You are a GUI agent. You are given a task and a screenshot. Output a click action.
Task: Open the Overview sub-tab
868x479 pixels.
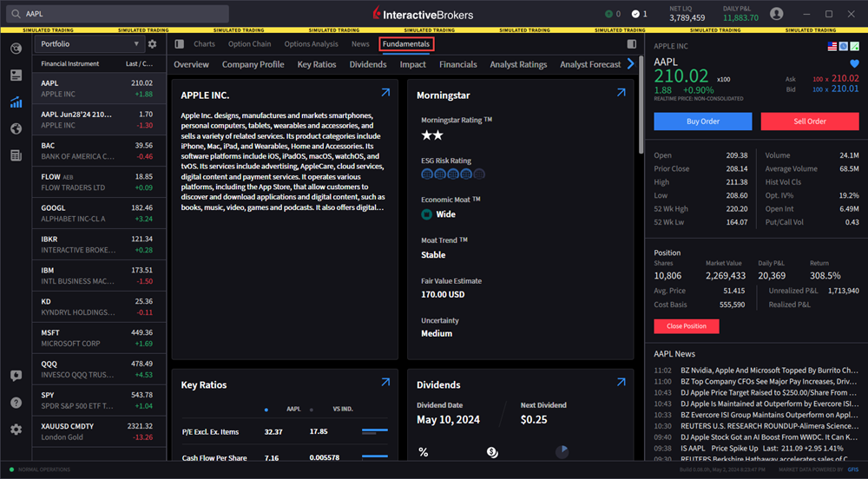192,65
